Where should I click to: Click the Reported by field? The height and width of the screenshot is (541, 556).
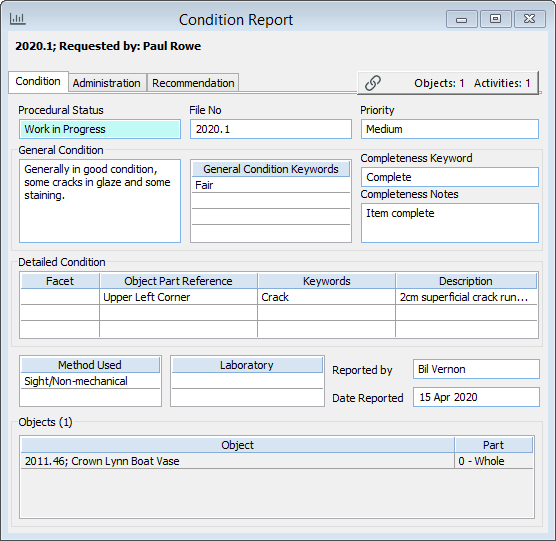click(x=476, y=369)
